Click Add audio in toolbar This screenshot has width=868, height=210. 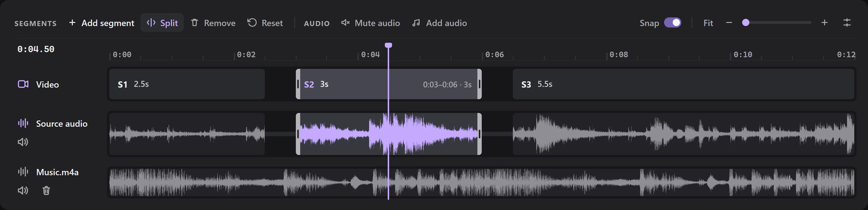click(439, 23)
